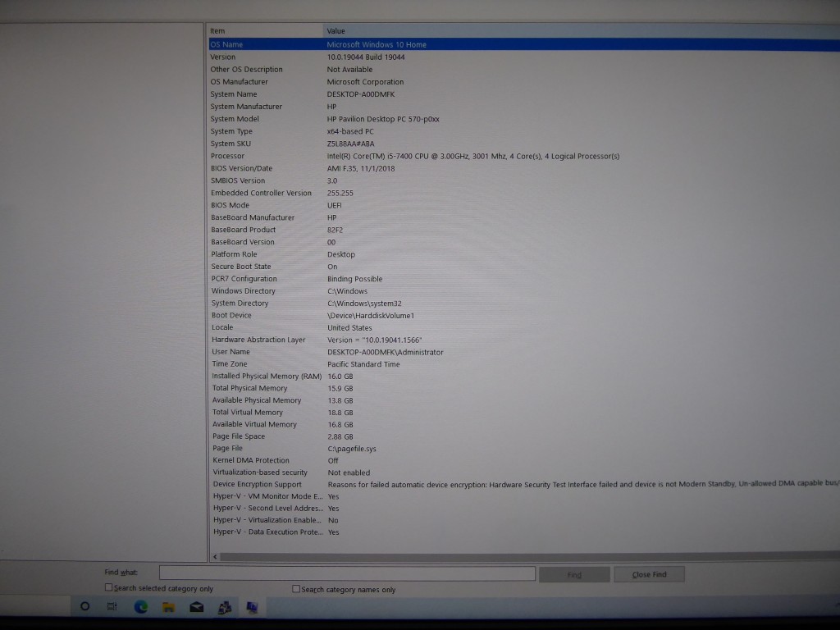Sort by the Value column header
Image resolution: width=840 pixels, height=630 pixels.
[582, 30]
